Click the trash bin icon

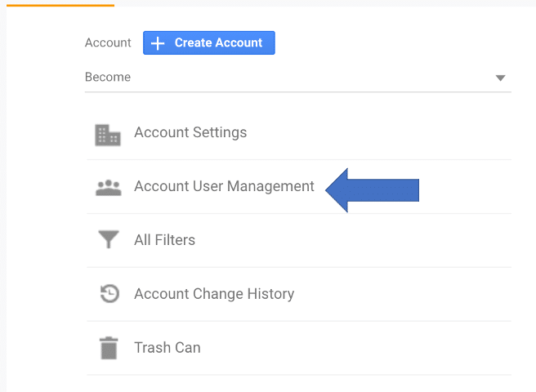[109, 348]
